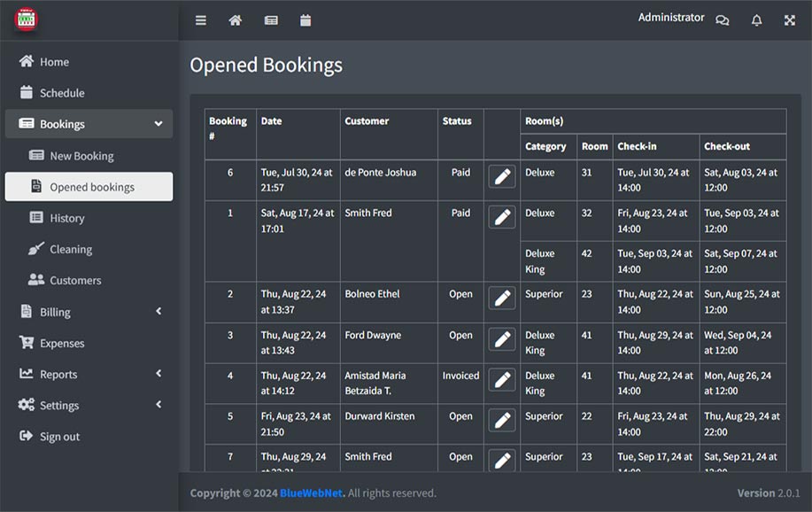Click the Version 2.0.1 footer text
The width and height of the screenshot is (812, 512).
click(x=769, y=493)
